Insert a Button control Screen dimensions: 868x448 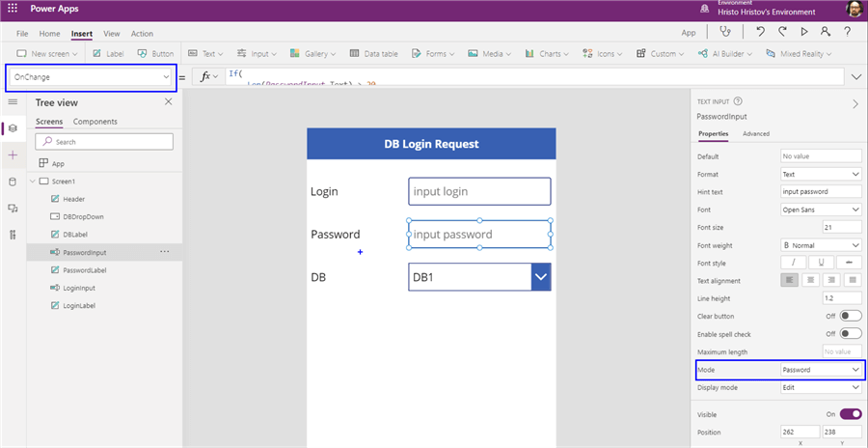tap(155, 54)
